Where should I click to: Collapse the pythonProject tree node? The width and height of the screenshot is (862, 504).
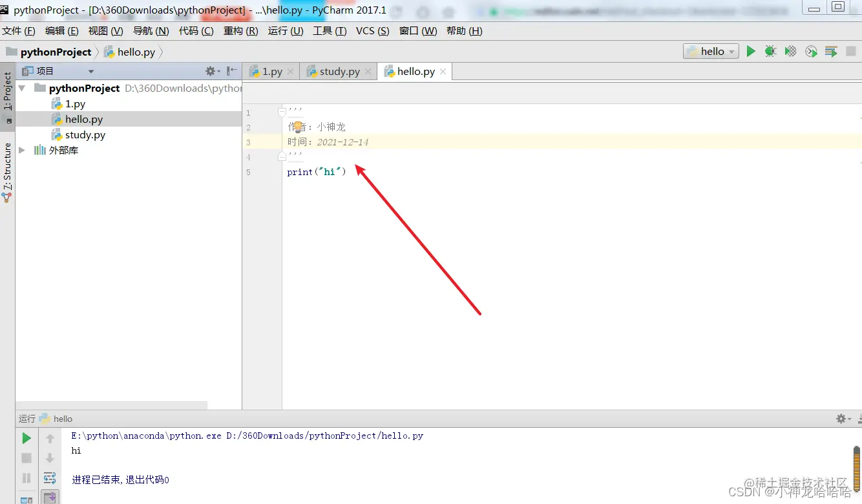tap(22, 88)
